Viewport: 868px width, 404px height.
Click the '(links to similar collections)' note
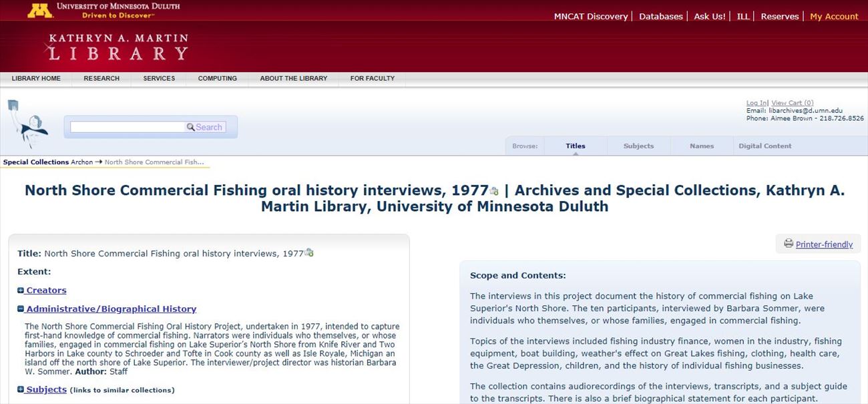(122, 390)
